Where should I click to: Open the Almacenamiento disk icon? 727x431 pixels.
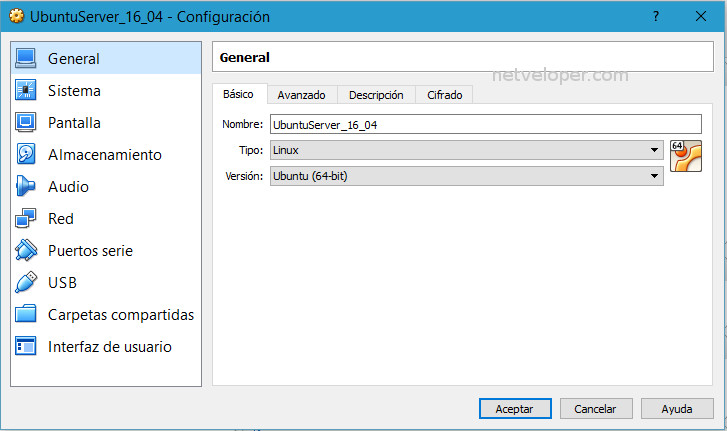26,154
